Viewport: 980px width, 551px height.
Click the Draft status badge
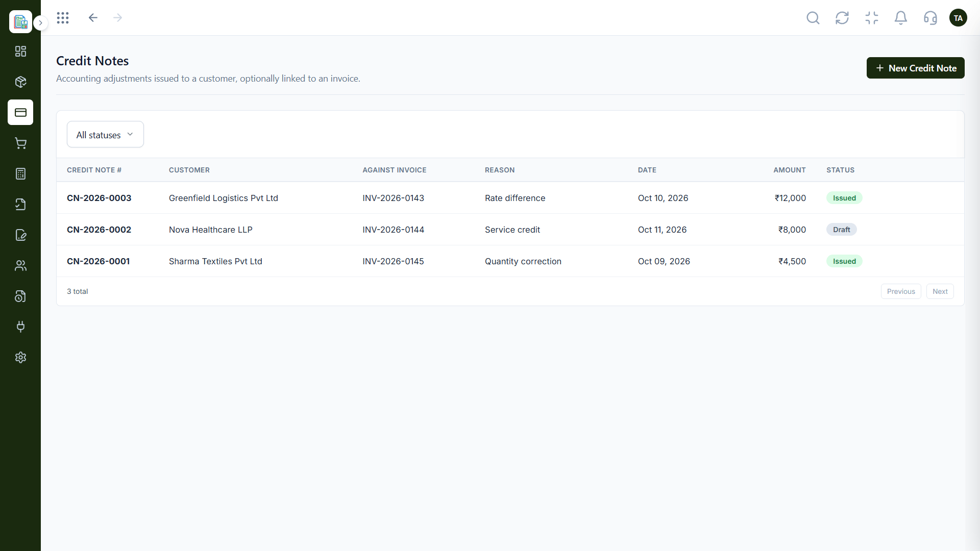tap(841, 230)
